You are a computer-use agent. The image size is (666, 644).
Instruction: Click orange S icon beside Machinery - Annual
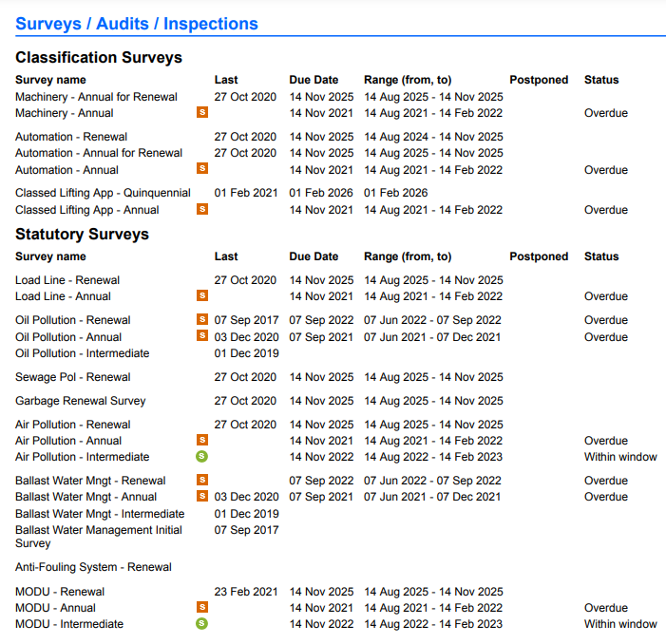click(x=201, y=113)
